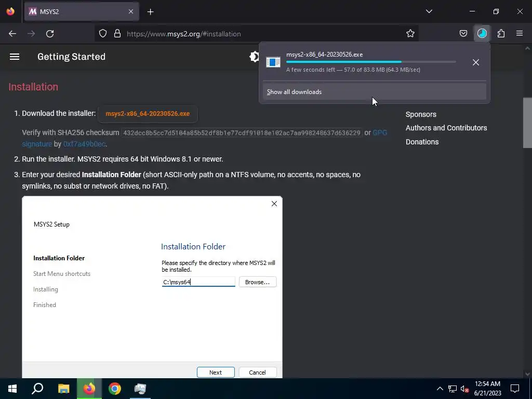This screenshot has width=532, height=399.
Task: Open the notification center icon
Action: (515, 389)
